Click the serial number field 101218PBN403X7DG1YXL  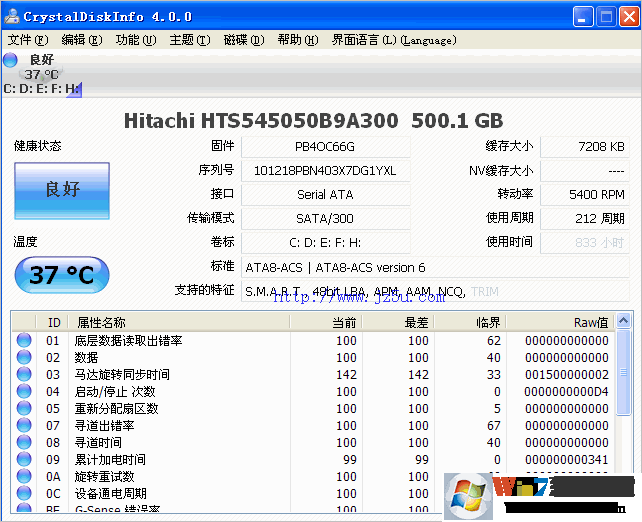325,171
